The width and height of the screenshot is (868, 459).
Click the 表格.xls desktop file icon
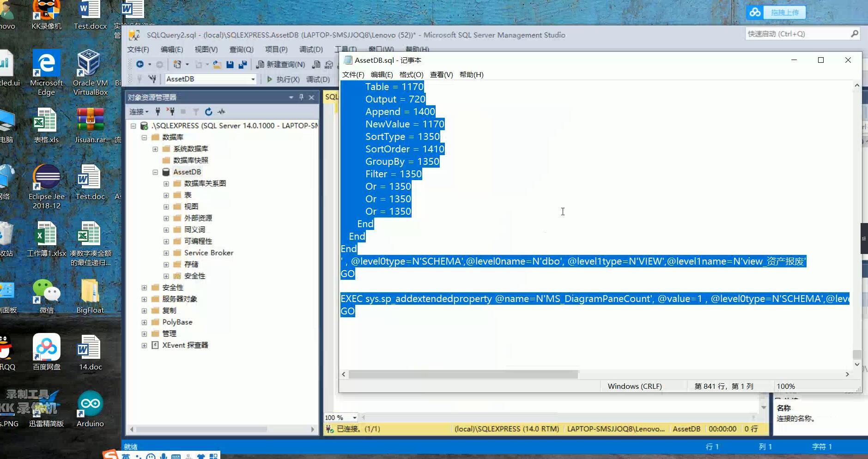point(46,126)
